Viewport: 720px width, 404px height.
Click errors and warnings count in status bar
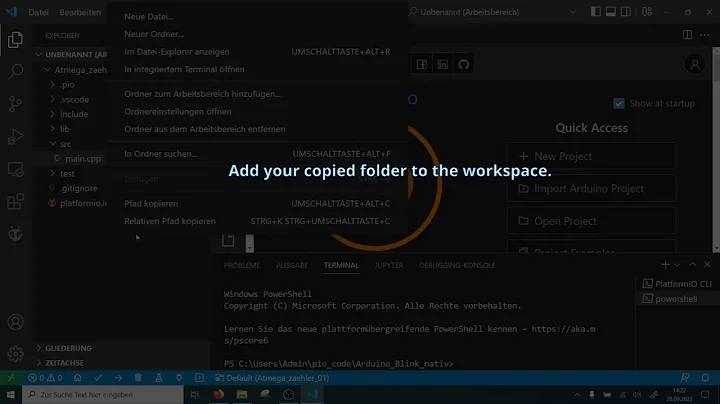pos(45,378)
